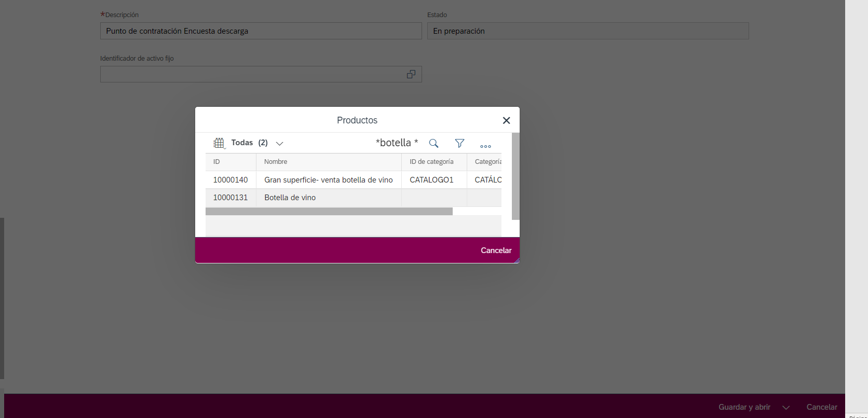Click the Todas (2) label

pos(249,143)
